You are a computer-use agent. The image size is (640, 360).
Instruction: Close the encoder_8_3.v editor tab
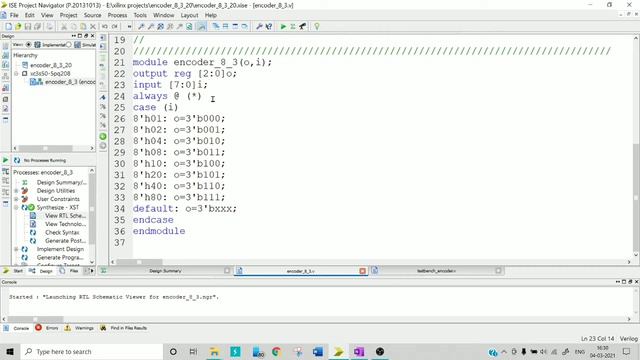362,271
